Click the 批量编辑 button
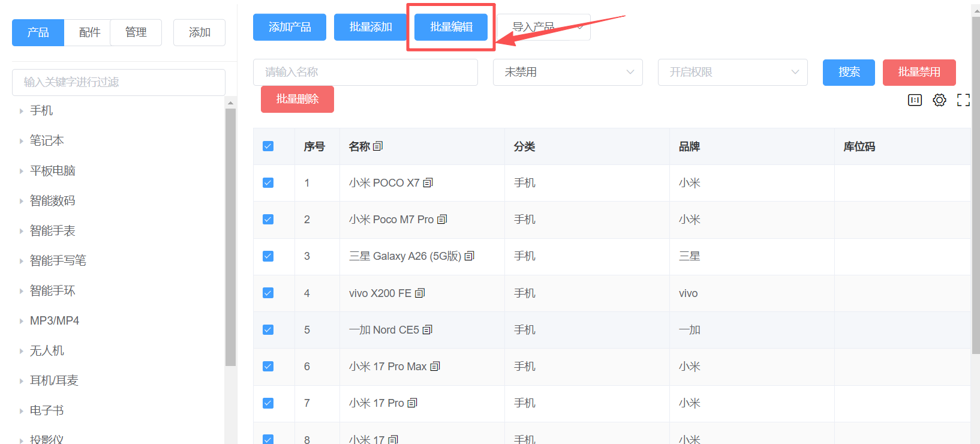The width and height of the screenshot is (980, 444). click(x=451, y=27)
